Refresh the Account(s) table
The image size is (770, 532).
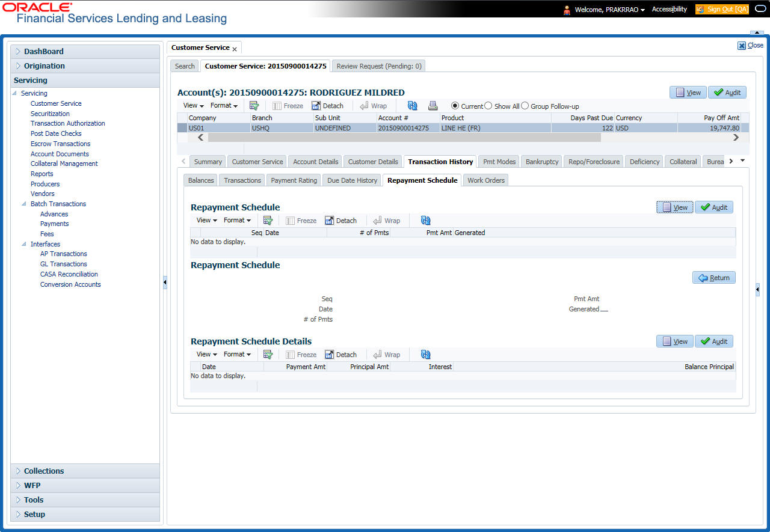click(x=412, y=106)
